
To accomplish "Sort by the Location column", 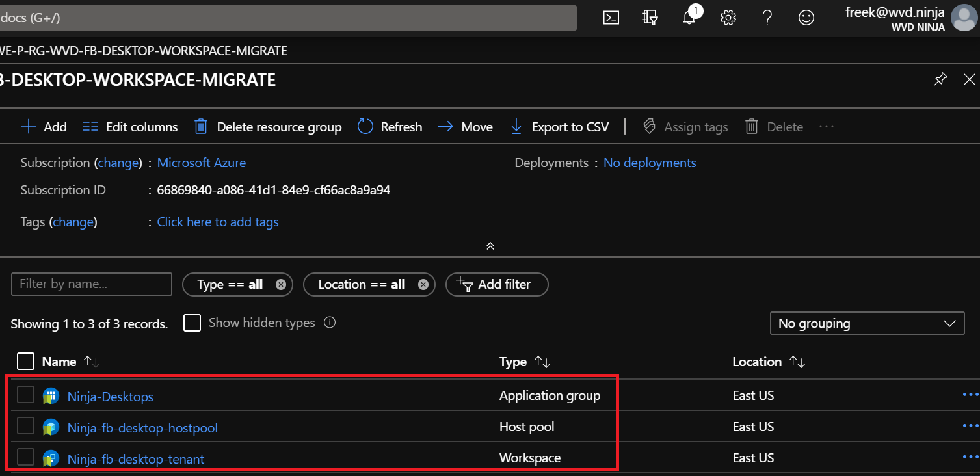I will pos(769,362).
